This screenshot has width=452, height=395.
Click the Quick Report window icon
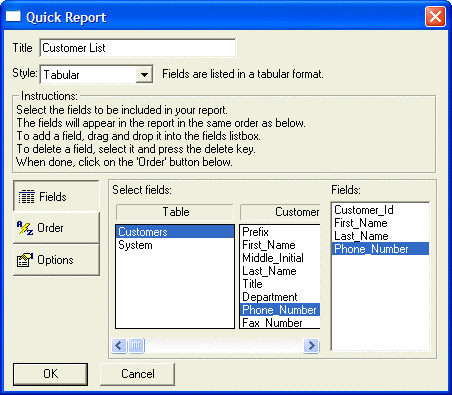pyautogui.click(x=13, y=16)
